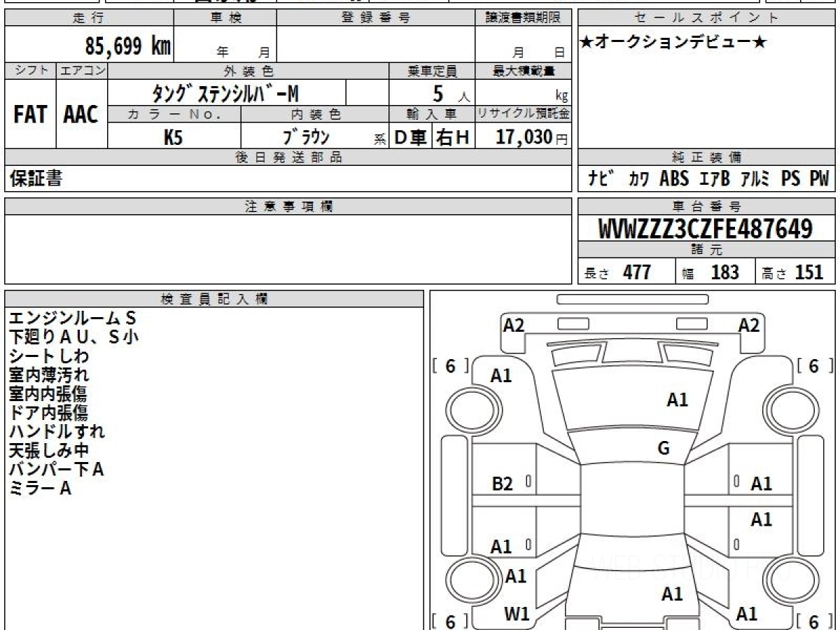Screen dimensions: 840x630
Task: Select the 右H steering value
Action: 453,137
